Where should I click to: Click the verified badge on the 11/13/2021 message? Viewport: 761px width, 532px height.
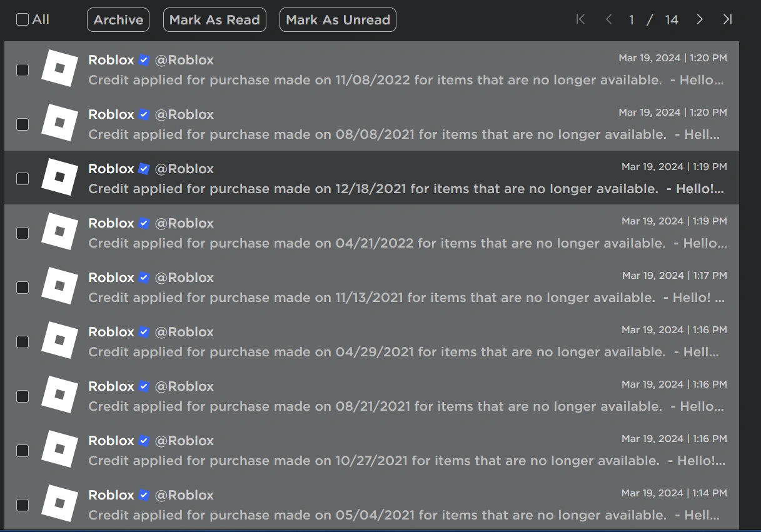coord(143,277)
